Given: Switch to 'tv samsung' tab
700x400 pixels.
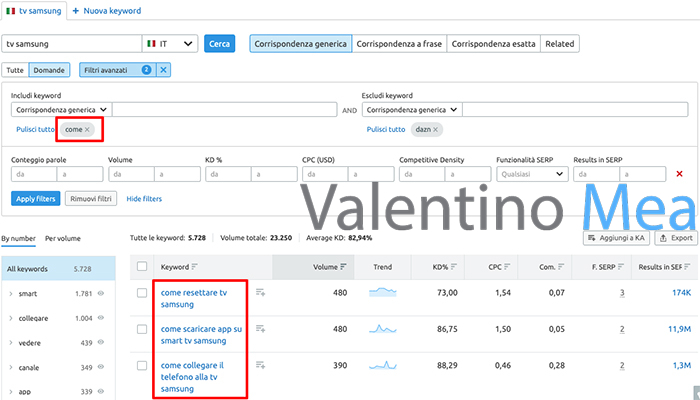Looking at the screenshot, I should tap(34, 11).
